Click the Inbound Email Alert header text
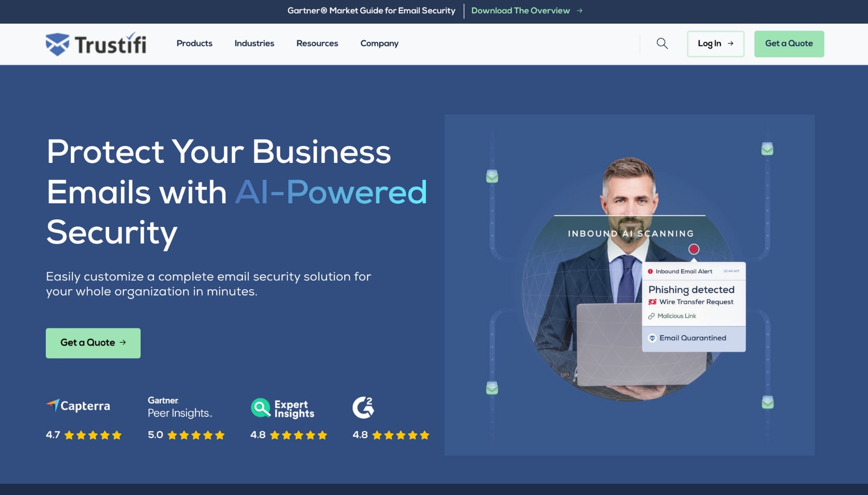The image size is (868, 495). pyautogui.click(x=684, y=271)
